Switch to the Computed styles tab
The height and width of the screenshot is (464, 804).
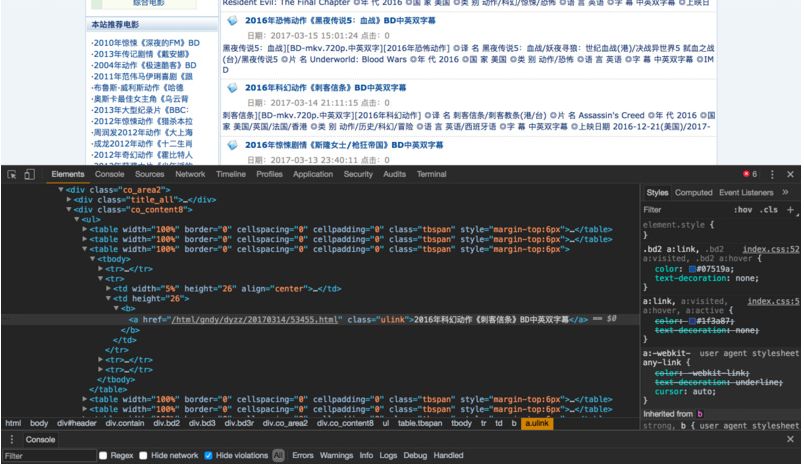pos(693,193)
